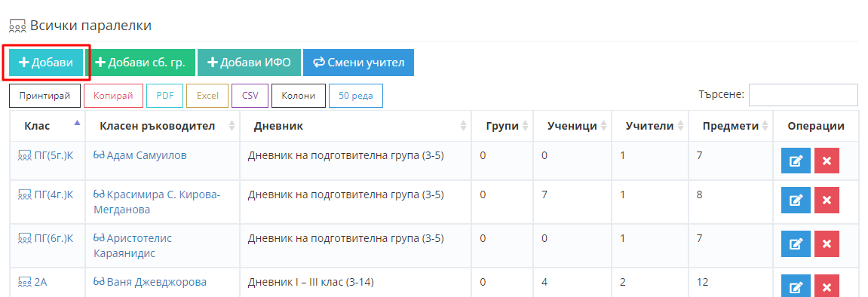
Task: Remove the ПГ(4г.)К class with red X
Action: click(827, 200)
